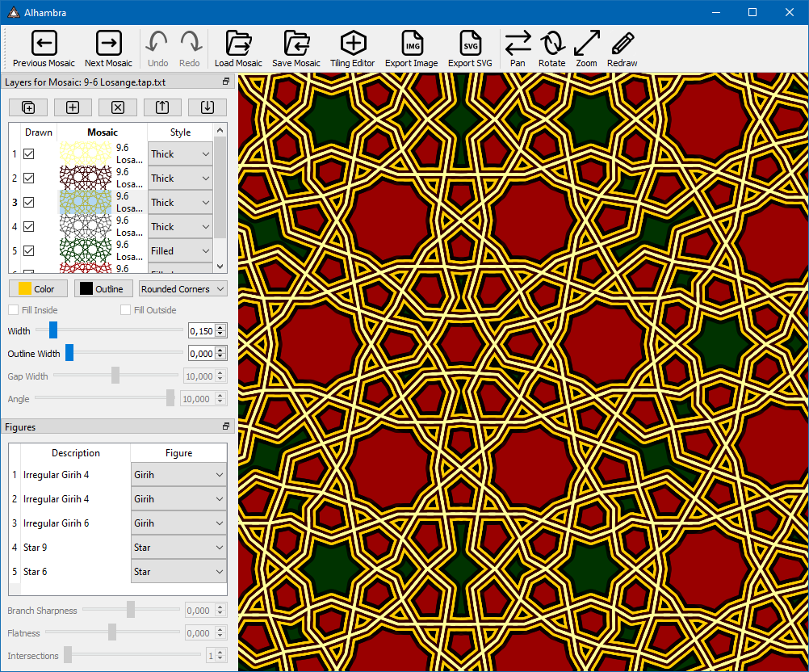The image size is (809, 672).
Task: Click the Outline Width value field
Action: pos(201,354)
